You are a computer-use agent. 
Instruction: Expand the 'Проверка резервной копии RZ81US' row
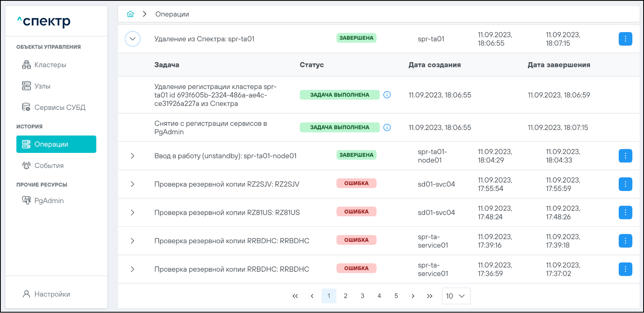(132, 212)
